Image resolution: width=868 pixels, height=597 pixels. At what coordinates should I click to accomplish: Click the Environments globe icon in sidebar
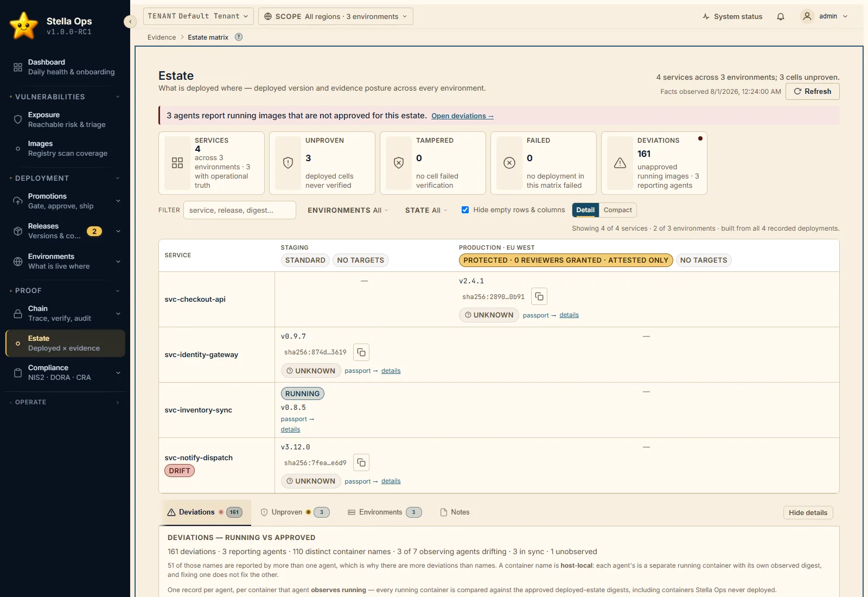[x=18, y=262]
